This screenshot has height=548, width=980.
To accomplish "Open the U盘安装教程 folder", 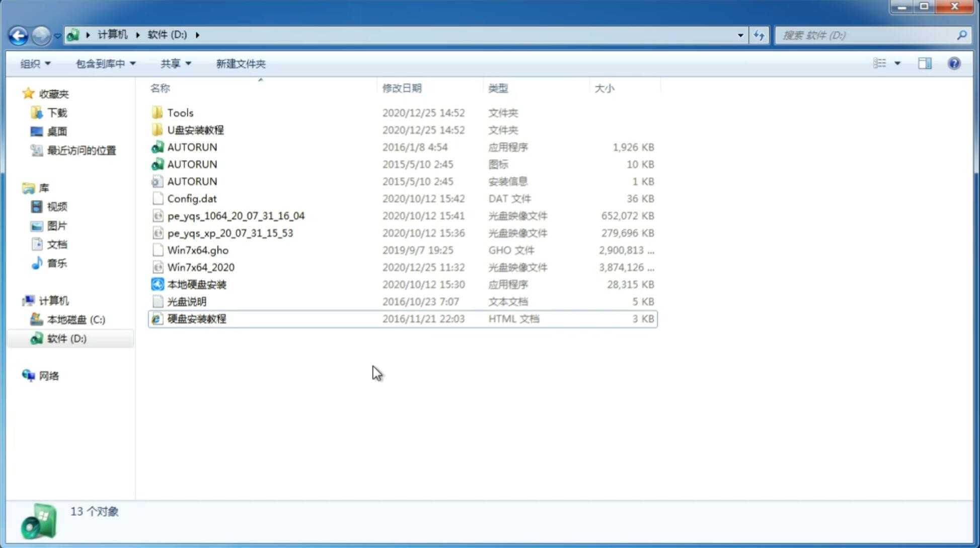I will point(195,129).
